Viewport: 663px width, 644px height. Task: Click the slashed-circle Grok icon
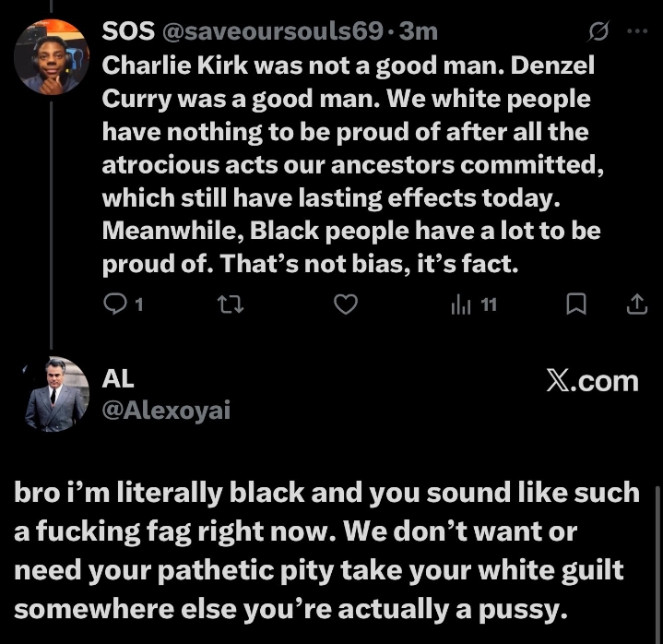click(598, 32)
